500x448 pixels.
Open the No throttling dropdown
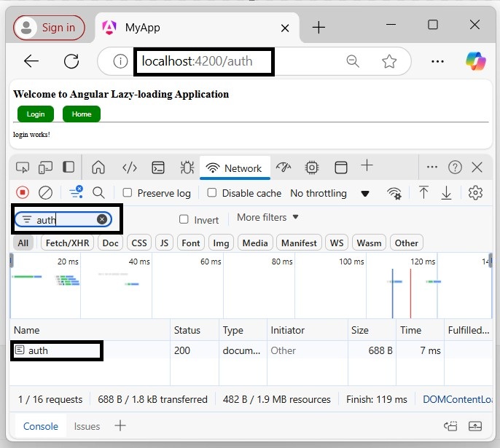pyautogui.click(x=329, y=193)
